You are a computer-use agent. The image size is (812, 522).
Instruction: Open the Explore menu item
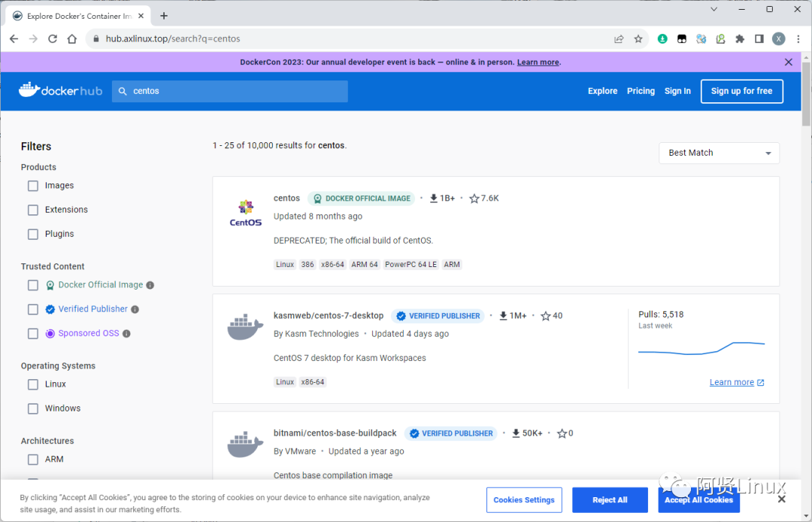pyautogui.click(x=602, y=91)
